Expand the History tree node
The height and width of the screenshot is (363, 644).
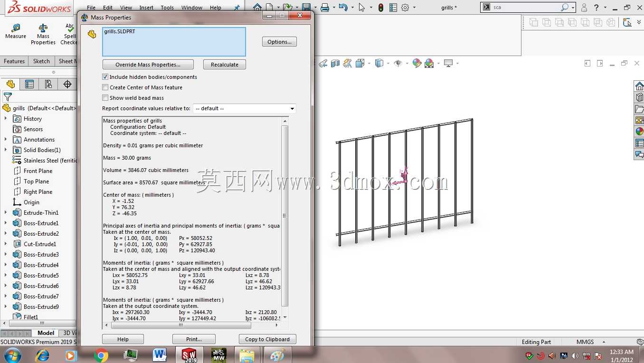6,119
